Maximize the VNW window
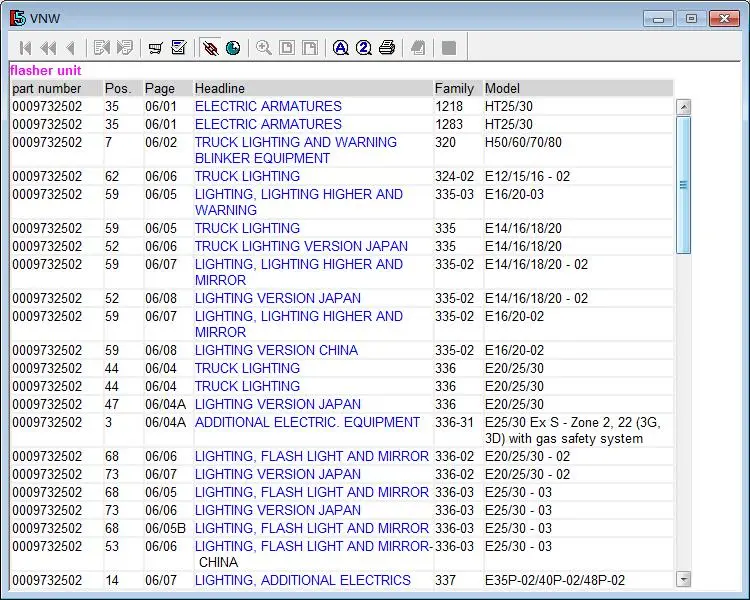The height and width of the screenshot is (600, 750). tap(691, 19)
